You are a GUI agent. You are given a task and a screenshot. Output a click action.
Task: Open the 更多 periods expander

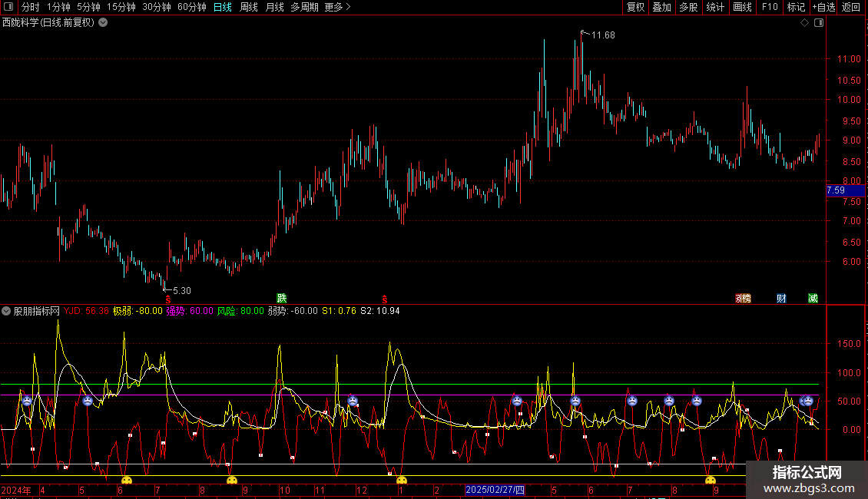(x=337, y=7)
